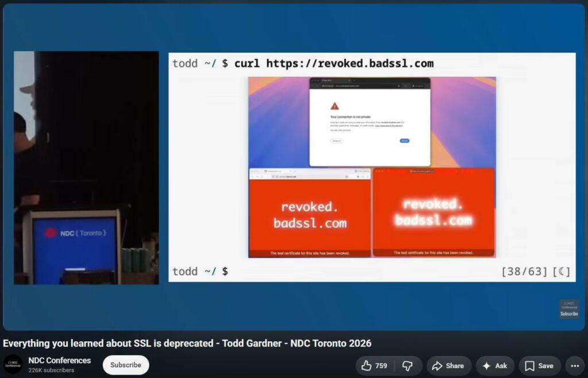This screenshot has height=378, width=588.
Task: Open the NDC Conferences channel avatar
Action: [13, 364]
